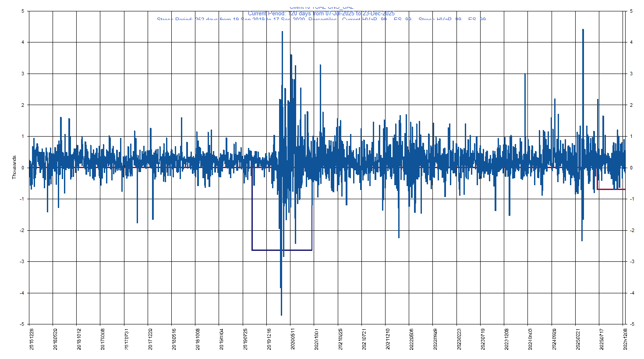This screenshot has height=359, width=644.
Task: Click the 'Thousands' y-axis unit label
Action: pyautogui.click(x=14, y=167)
